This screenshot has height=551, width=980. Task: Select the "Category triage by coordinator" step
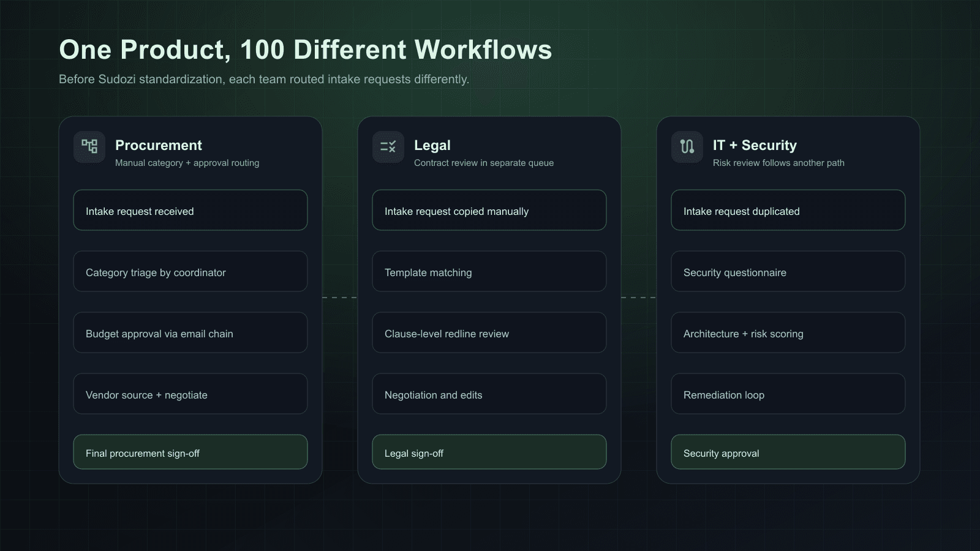click(x=190, y=271)
